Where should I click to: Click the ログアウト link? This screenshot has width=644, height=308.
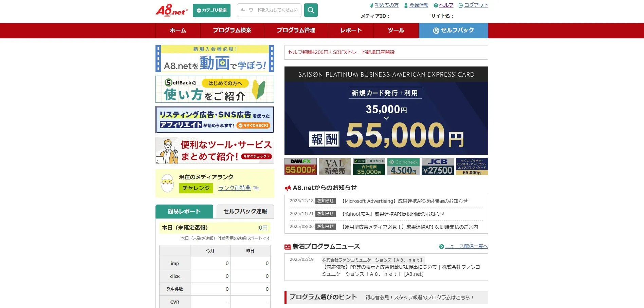pos(476,5)
